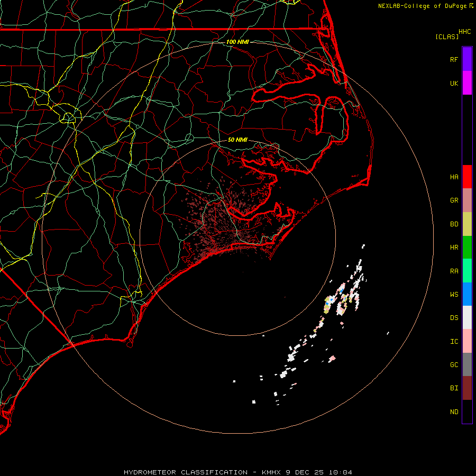Viewport: 476px width, 476px height.
Task: Click the Hydrometeor Classification KMHX timestamp caption
Action: (238, 472)
